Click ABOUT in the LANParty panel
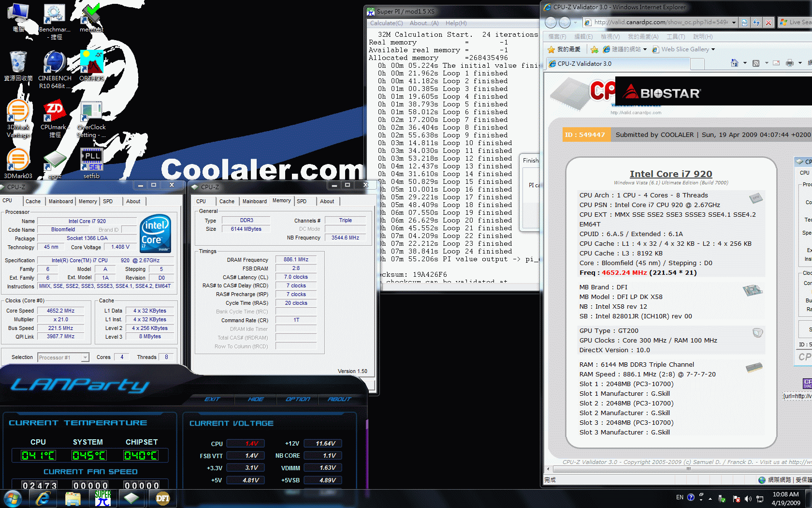 (339, 399)
